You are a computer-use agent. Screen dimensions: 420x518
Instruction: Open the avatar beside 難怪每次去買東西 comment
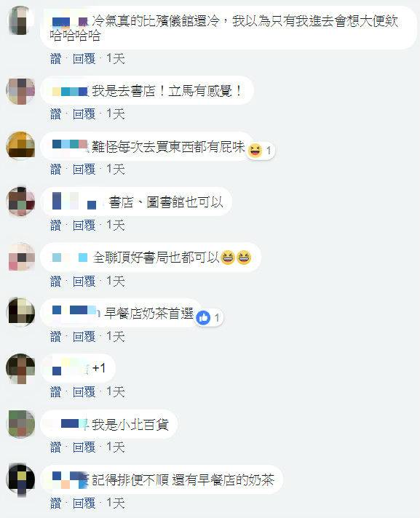click(20, 146)
